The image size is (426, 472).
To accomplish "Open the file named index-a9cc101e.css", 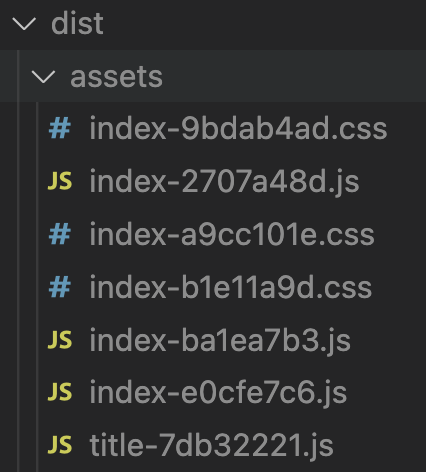I will coord(232,234).
